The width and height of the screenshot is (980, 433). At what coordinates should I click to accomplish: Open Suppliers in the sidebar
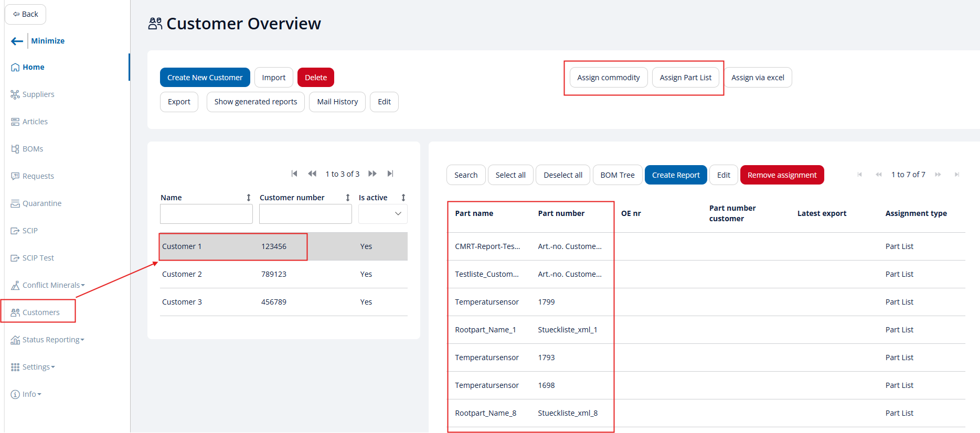tap(38, 94)
